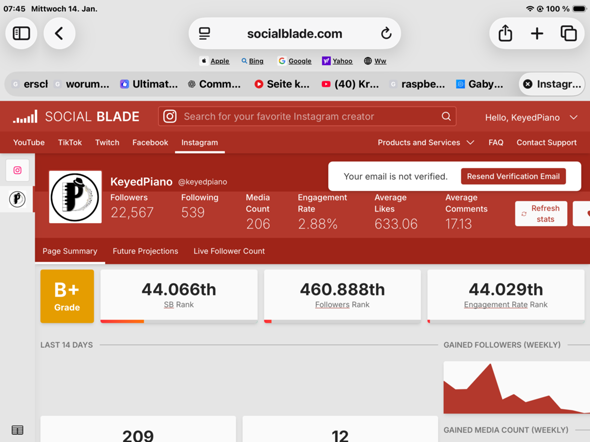Click the page settings icon in address bar

click(x=204, y=33)
